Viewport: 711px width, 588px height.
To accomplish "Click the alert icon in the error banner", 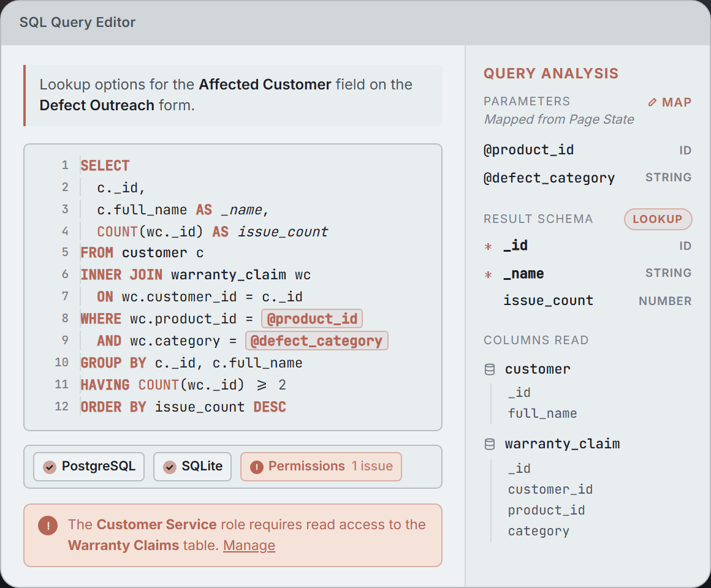I will [x=48, y=526].
